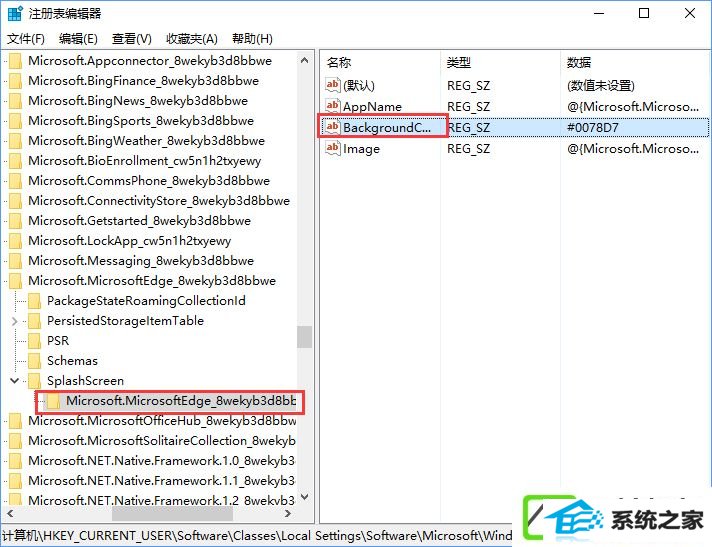The width and height of the screenshot is (712, 547).
Task: Select folder icon of PersistedStorageItemTable
Action: coord(35,320)
